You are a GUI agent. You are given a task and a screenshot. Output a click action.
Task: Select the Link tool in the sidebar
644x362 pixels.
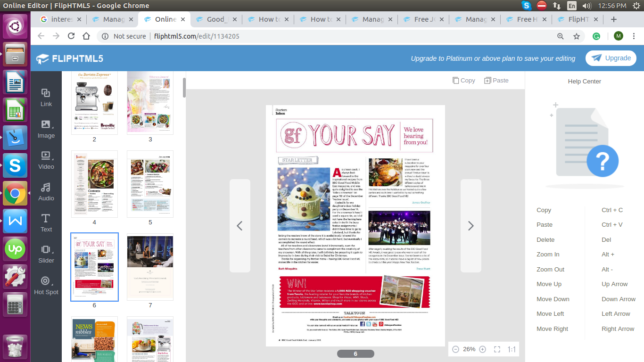point(46,98)
